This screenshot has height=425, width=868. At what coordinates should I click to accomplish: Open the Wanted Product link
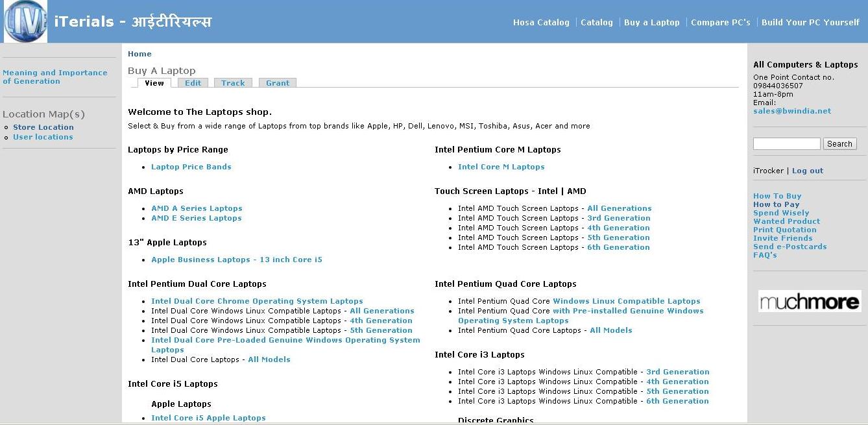click(786, 221)
